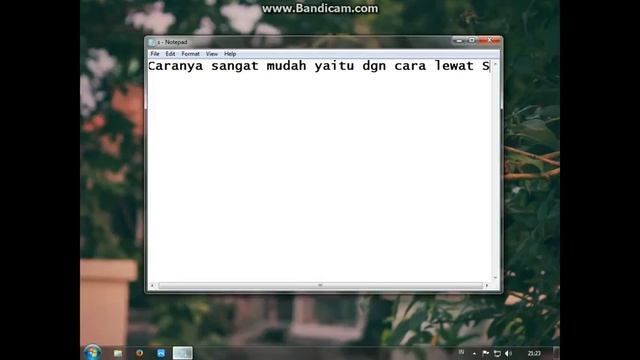Screen dimensions: 640x360
Task: Click the word "yaitu" in the text
Action: (x=334, y=67)
